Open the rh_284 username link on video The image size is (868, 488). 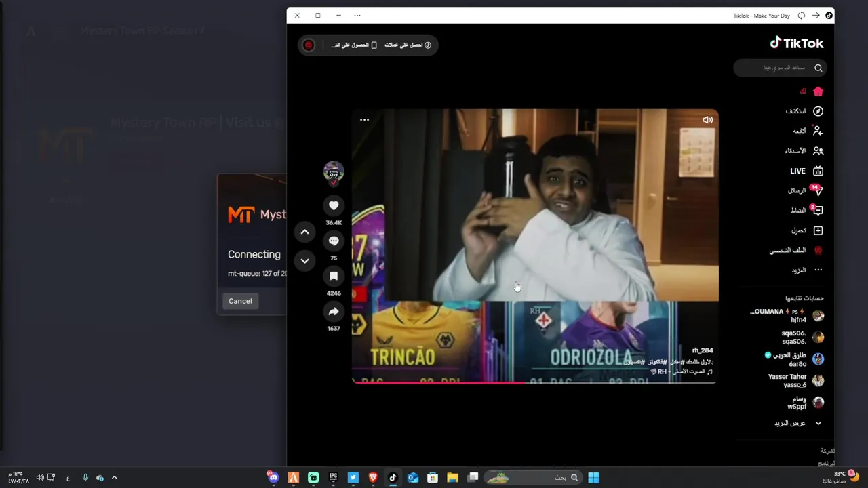(x=703, y=350)
